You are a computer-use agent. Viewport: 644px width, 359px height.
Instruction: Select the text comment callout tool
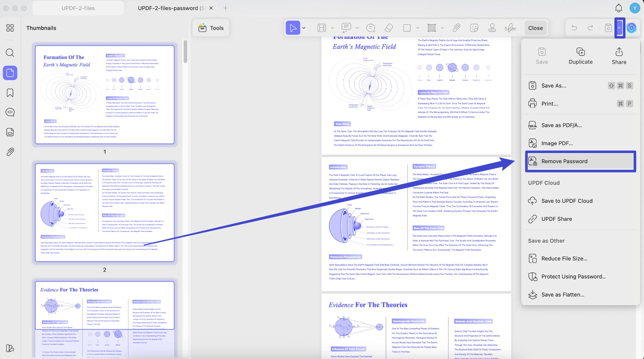coord(346,28)
